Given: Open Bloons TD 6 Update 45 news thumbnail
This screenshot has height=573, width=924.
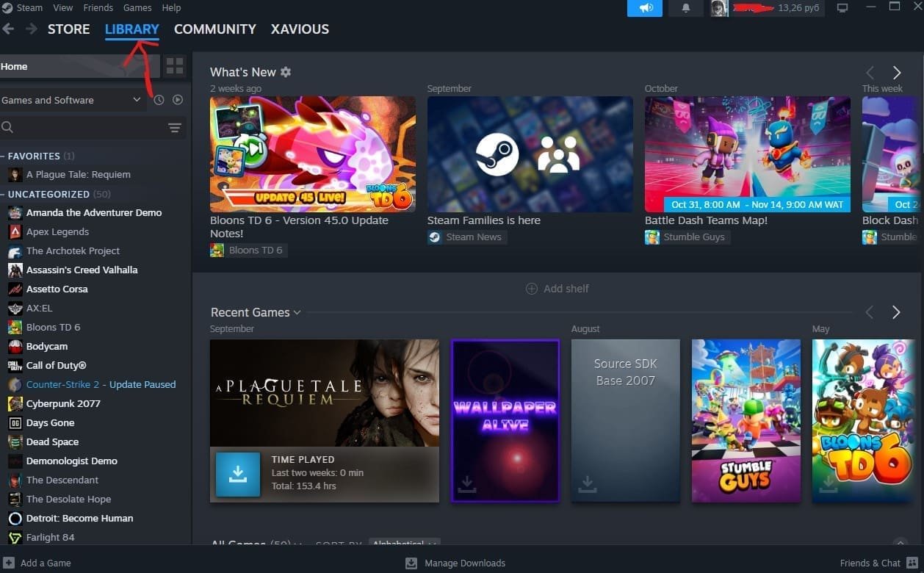Looking at the screenshot, I should click(x=313, y=154).
